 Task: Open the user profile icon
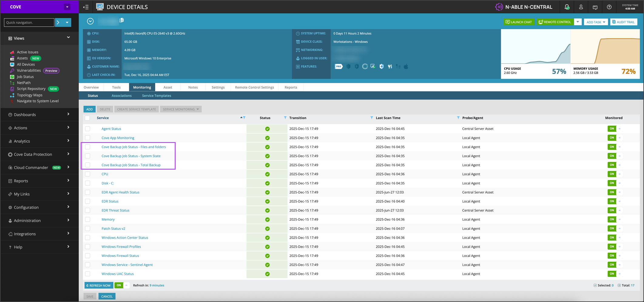pyautogui.click(x=581, y=7)
